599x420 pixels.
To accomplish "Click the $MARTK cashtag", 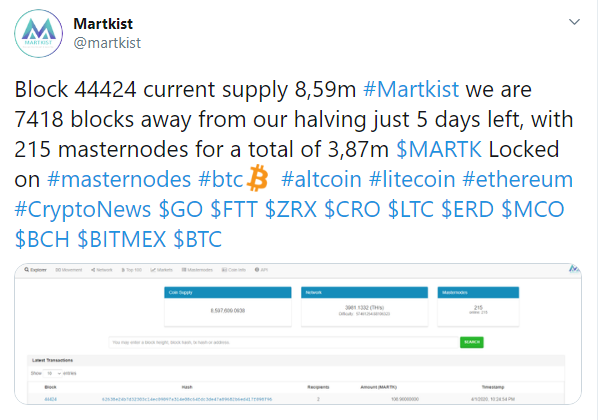I will pos(439,149).
